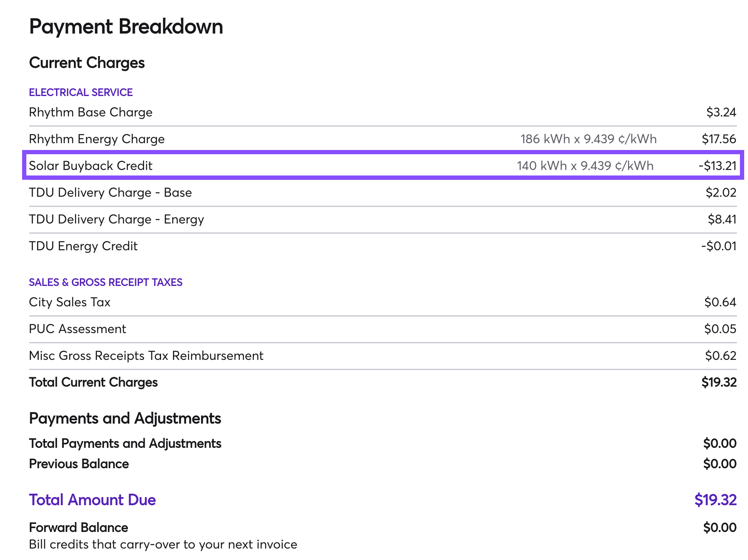Click the Forward Balance label
The height and width of the screenshot is (560, 748).
[x=79, y=527]
